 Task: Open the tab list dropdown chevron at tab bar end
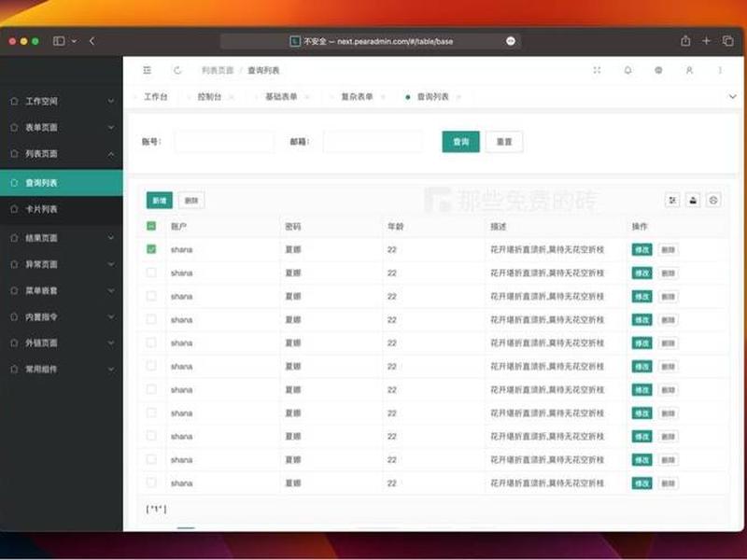[732, 97]
